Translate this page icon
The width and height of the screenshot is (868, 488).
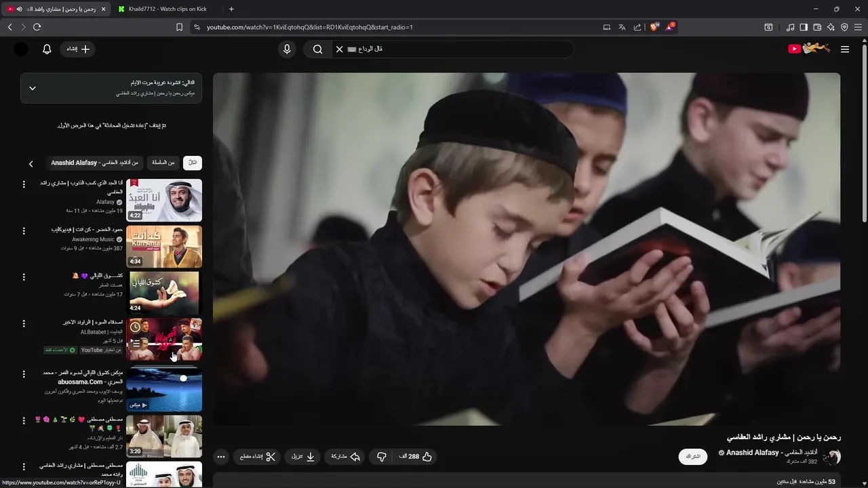tap(622, 27)
